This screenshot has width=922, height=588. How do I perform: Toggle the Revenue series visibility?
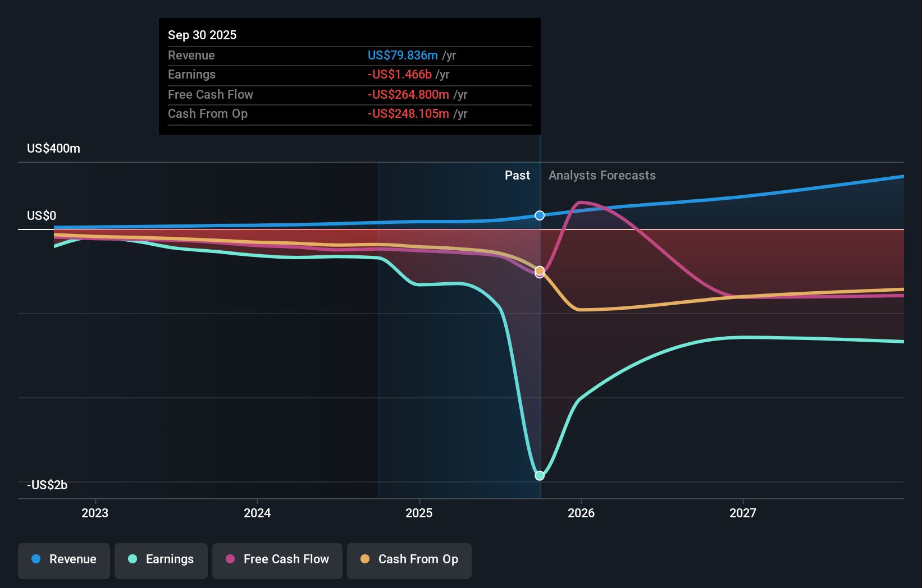click(x=63, y=559)
